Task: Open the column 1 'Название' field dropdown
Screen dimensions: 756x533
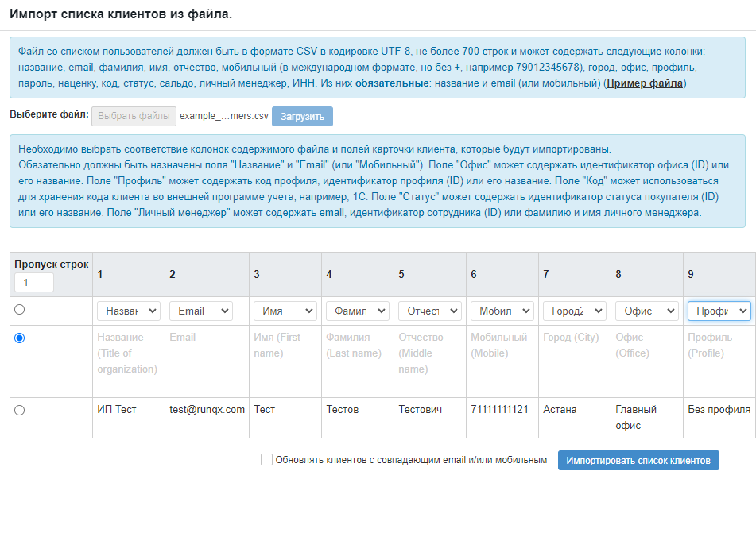Action: click(x=128, y=311)
